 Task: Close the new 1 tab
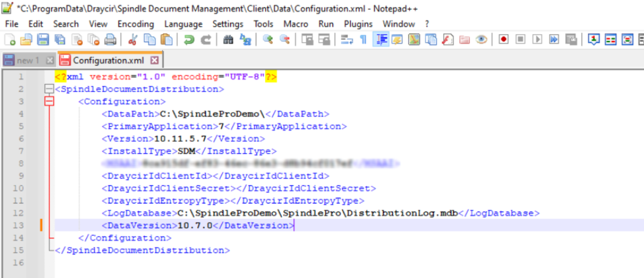(x=49, y=60)
